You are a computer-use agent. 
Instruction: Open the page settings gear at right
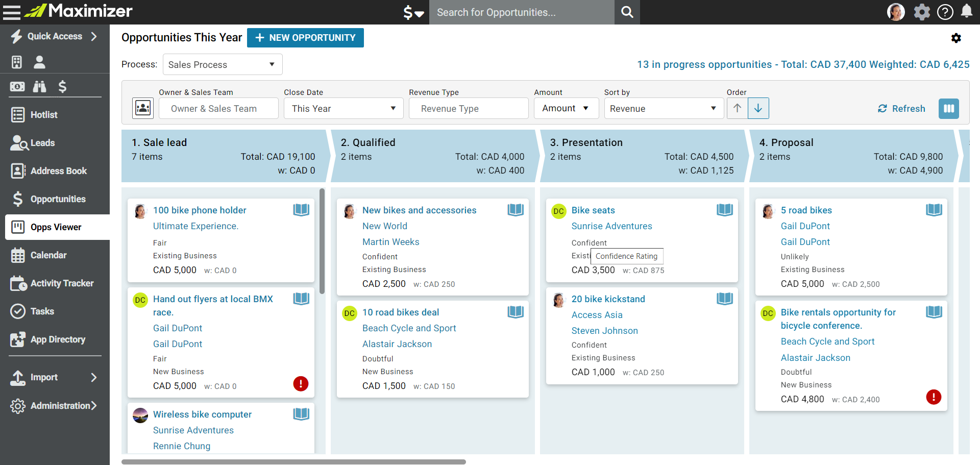click(956, 38)
